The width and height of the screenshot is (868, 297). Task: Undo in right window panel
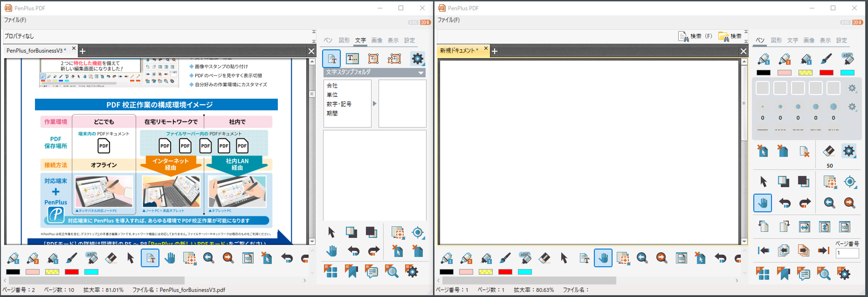point(784,203)
